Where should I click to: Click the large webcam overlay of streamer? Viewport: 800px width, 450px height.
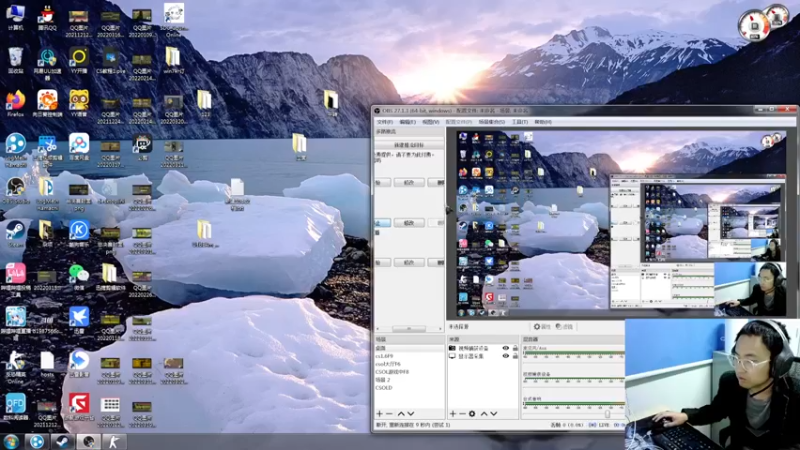coord(712,384)
